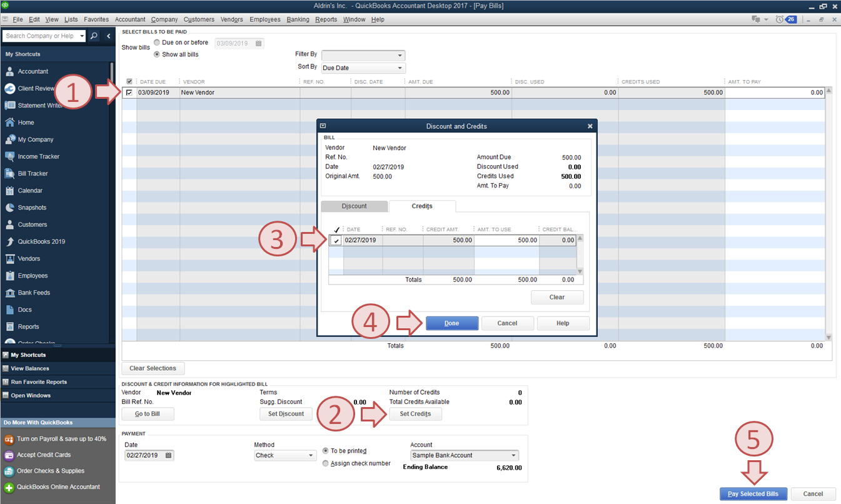Image resolution: width=841 pixels, height=504 pixels.
Task: Click Set Discount button
Action: pos(286,414)
